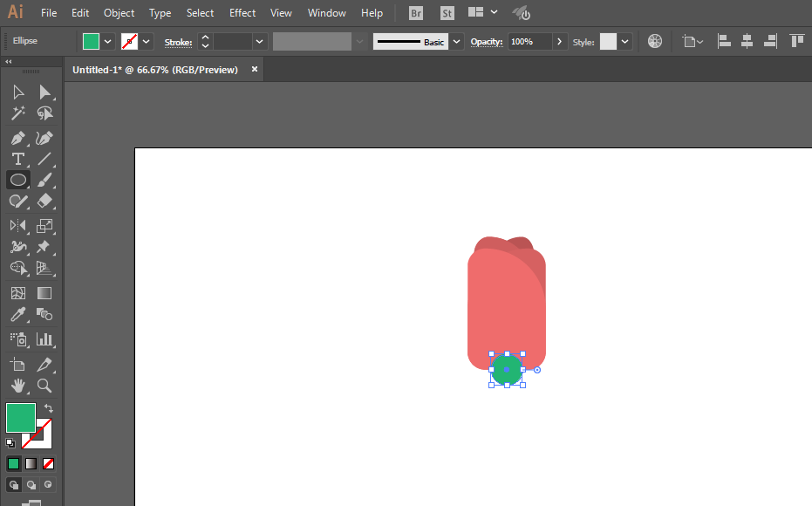Image resolution: width=812 pixels, height=506 pixels.
Task: Select the Pen tool
Action: 18,139
